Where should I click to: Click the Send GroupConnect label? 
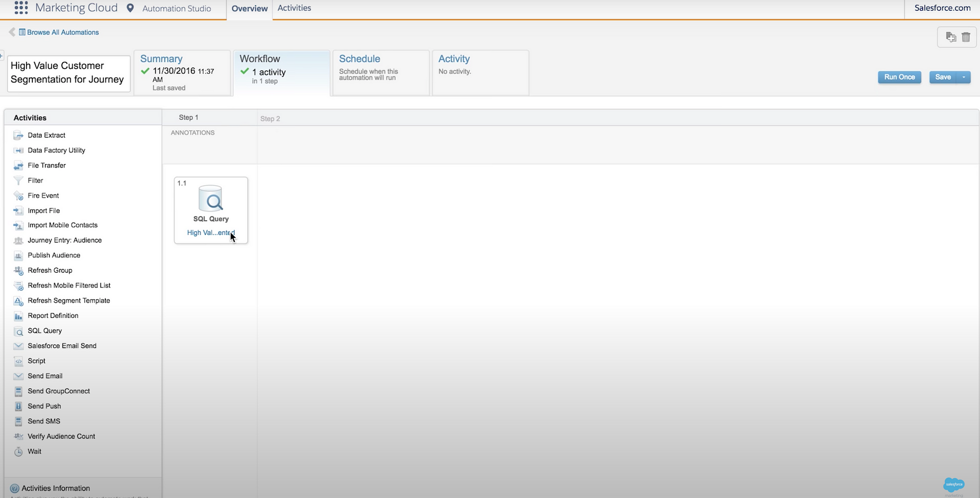point(59,391)
